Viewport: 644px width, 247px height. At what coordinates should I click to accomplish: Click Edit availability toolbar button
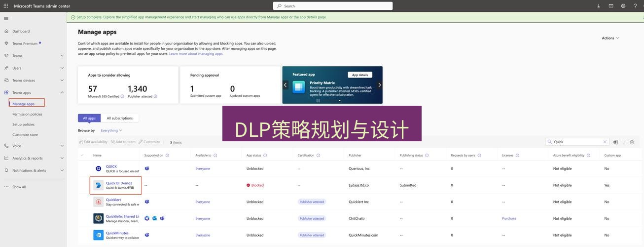click(93, 142)
